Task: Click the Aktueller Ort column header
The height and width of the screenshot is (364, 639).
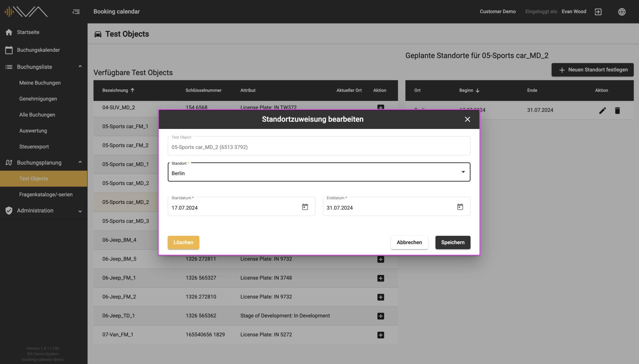Action: click(x=349, y=91)
